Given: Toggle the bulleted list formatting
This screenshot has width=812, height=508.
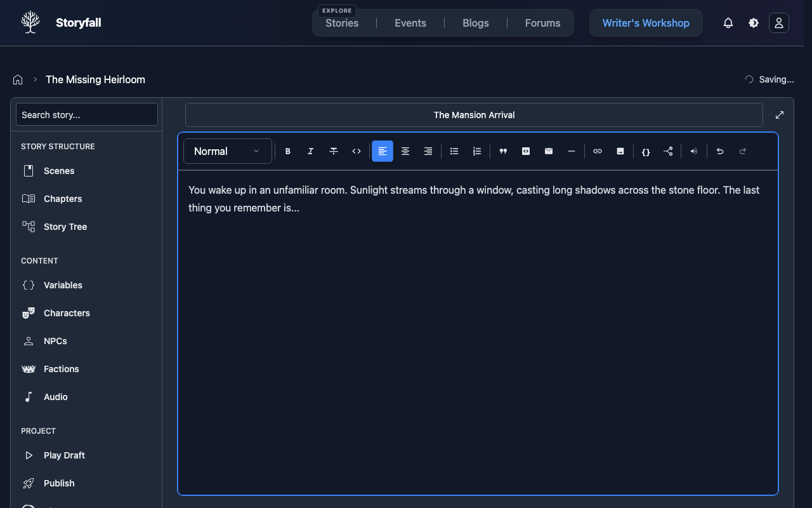Looking at the screenshot, I should tap(454, 151).
